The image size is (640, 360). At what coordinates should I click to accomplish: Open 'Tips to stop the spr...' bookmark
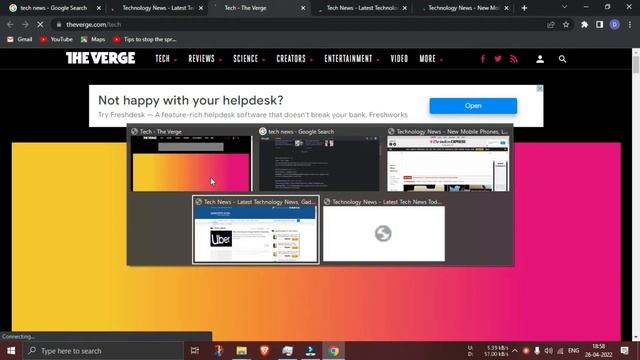pyautogui.click(x=144, y=39)
